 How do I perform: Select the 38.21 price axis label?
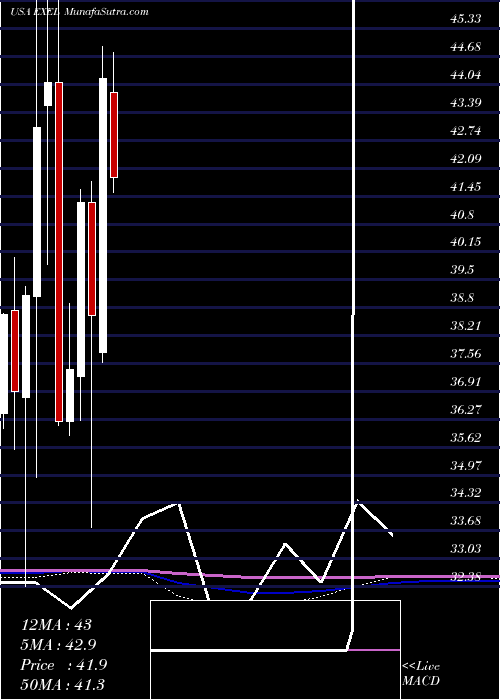[465, 326]
